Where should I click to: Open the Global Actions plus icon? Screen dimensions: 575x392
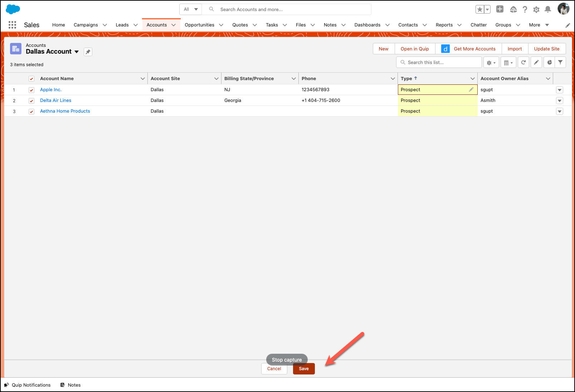(x=500, y=9)
